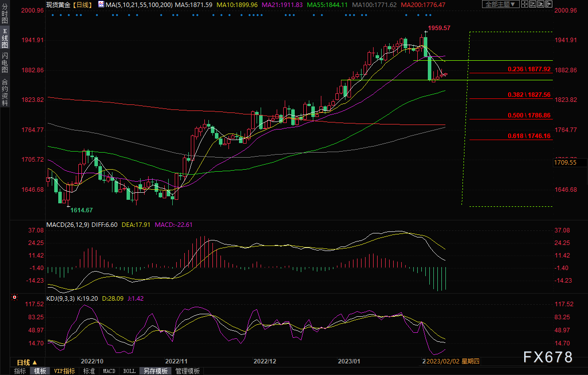Click the MA21:1911.83 value
This screenshot has width=588, height=375.
coord(282,5)
